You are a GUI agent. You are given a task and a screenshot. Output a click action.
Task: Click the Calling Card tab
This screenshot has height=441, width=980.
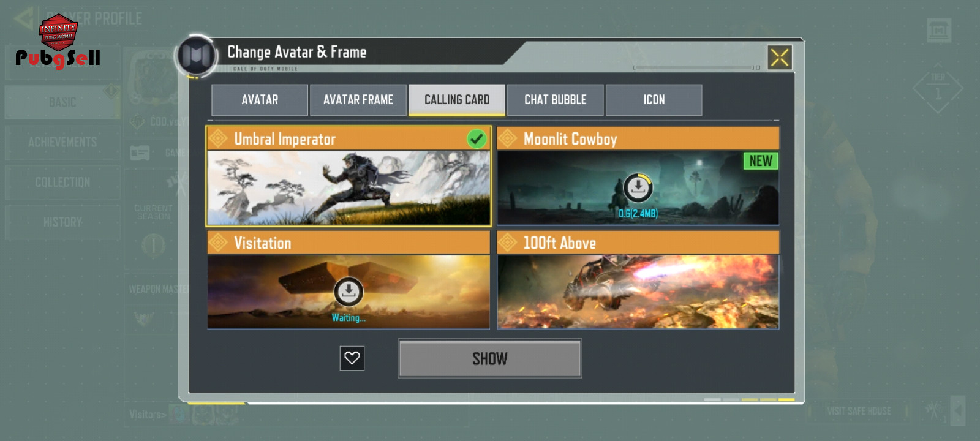pos(457,100)
